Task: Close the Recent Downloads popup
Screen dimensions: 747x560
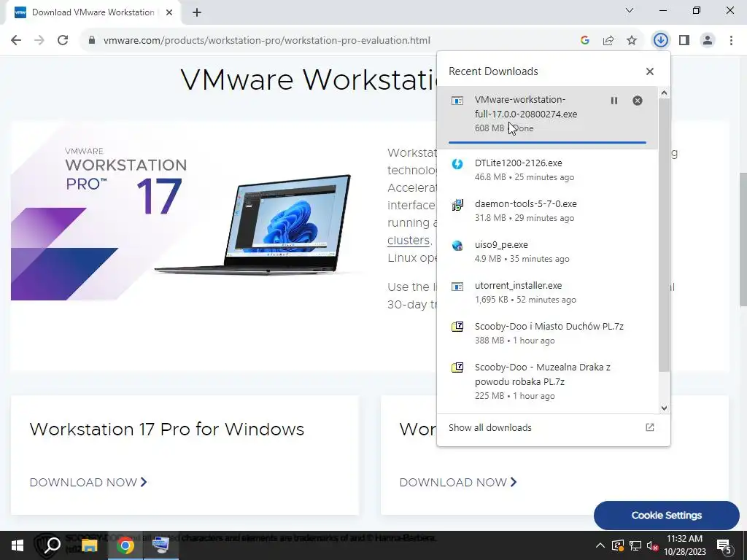Action: (650, 71)
